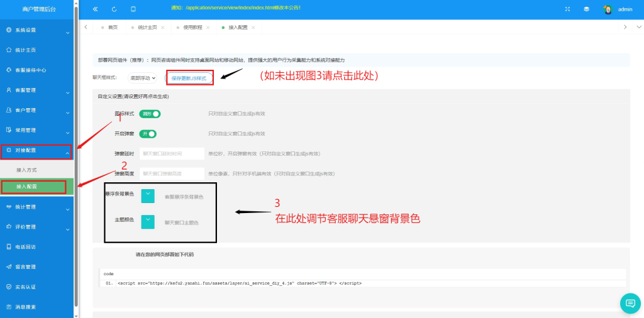Open the layers/theme icon next to admin
The width and height of the screenshot is (644, 318).
click(x=587, y=9)
